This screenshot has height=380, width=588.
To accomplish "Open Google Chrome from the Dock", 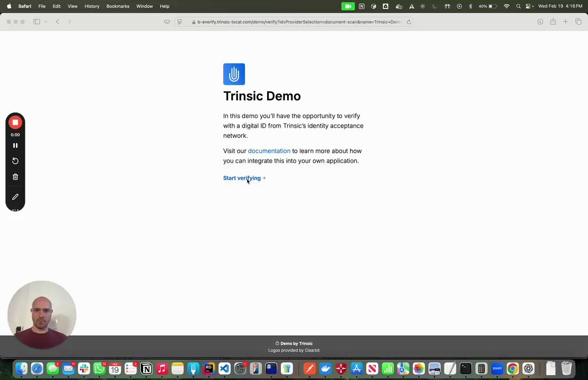I will pyautogui.click(x=513, y=369).
